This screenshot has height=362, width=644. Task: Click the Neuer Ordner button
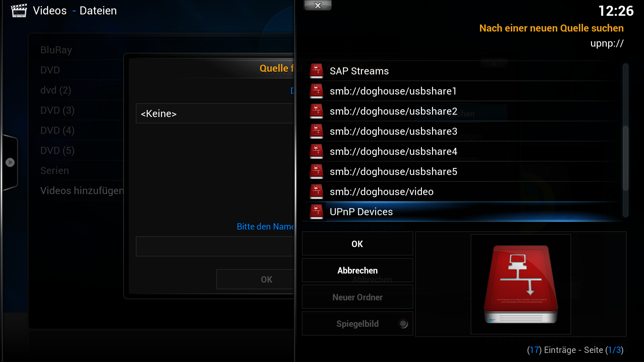coord(357,297)
